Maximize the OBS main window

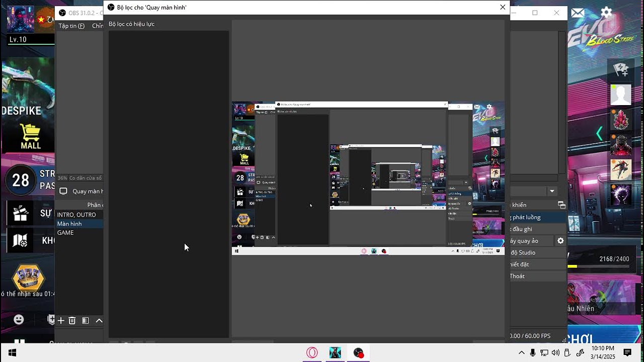pos(535,13)
